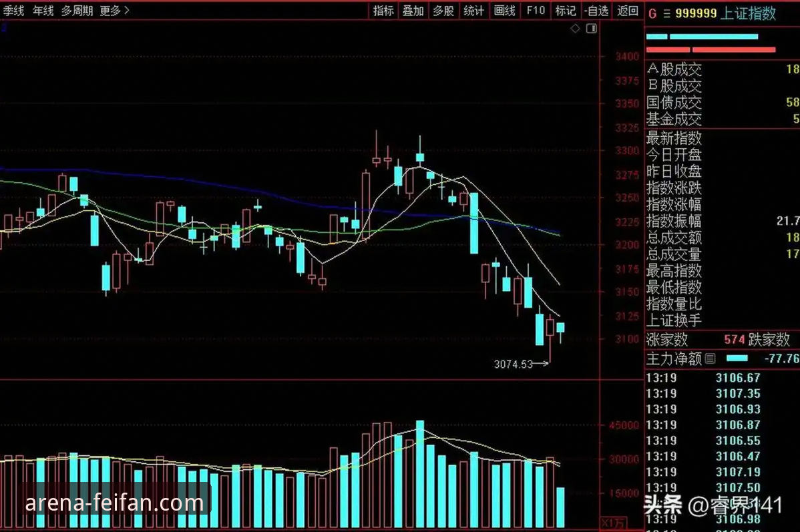Click the A股成交 row
The width and height of the screenshot is (800, 532).
point(722,69)
